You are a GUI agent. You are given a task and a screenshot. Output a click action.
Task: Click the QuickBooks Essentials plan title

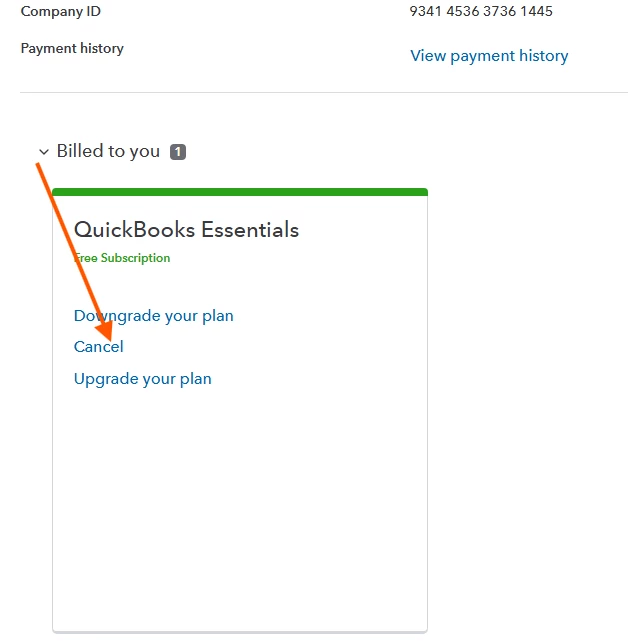pyautogui.click(x=186, y=229)
